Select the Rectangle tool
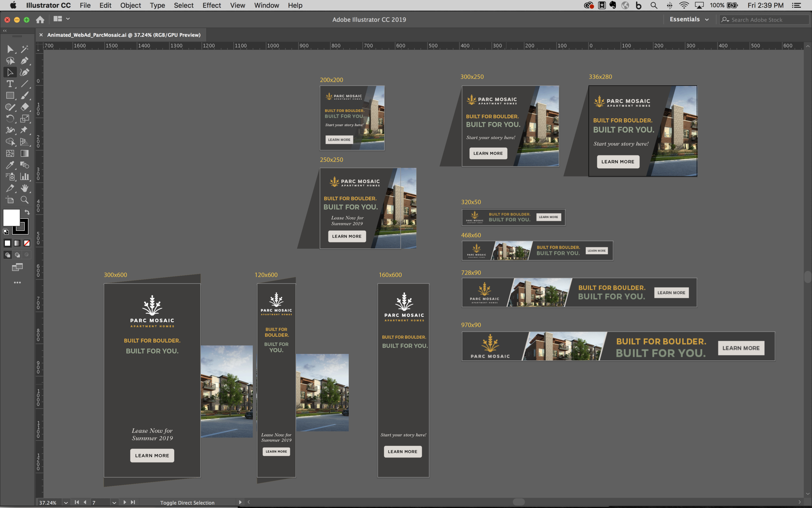 (x=10, y=96)
